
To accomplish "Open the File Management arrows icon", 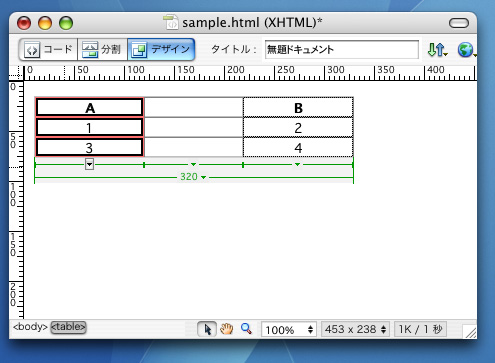I will (437, 50).
